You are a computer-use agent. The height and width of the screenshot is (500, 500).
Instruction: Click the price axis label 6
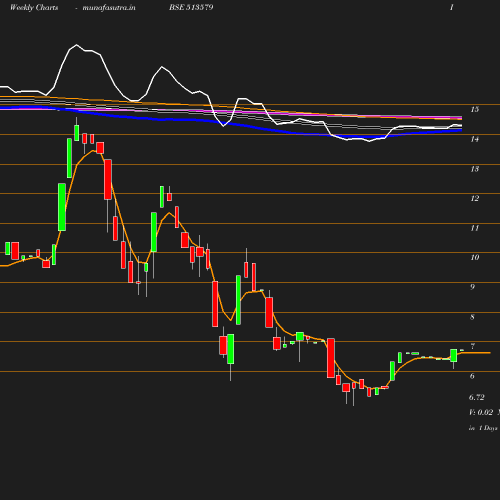pos(472,376)
